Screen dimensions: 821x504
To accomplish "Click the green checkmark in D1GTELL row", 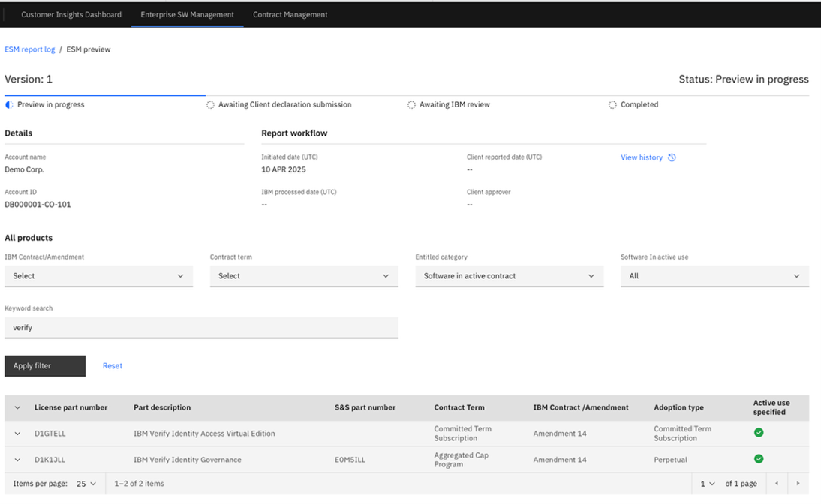I will 759,432.
